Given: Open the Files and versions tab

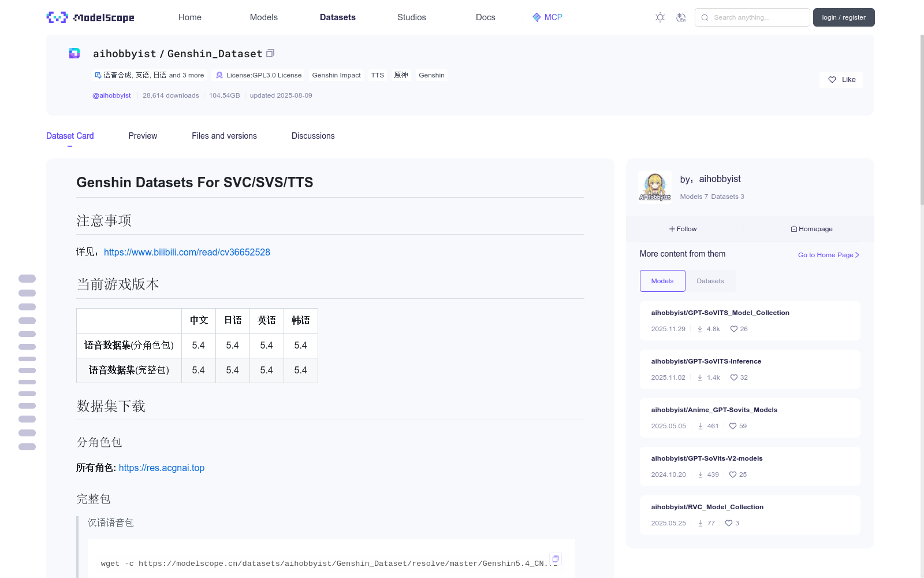Looking at the screenshot, I should (224, 136).
